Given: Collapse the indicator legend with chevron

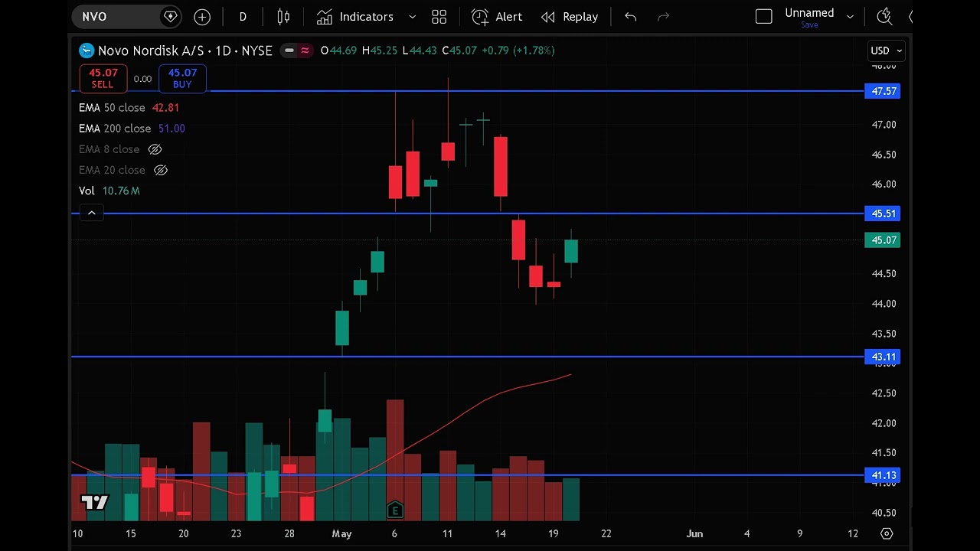Looking at the screenshot, I should (x=91, y=213).
